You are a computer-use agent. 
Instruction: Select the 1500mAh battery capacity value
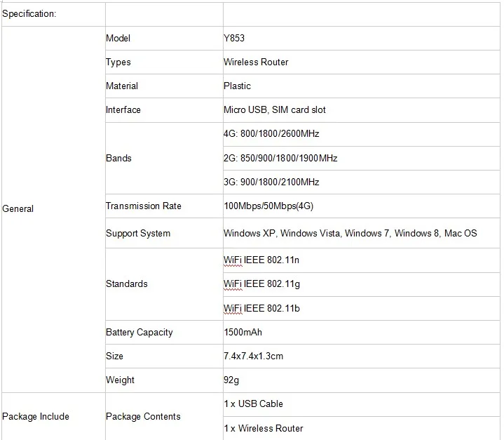click(x=243, y=332)
